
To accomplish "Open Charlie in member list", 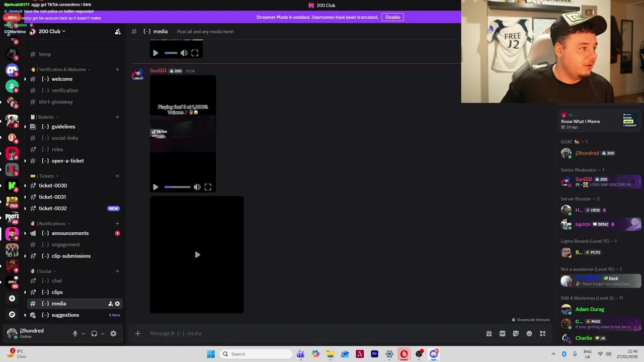I will (x=601, y=338).
